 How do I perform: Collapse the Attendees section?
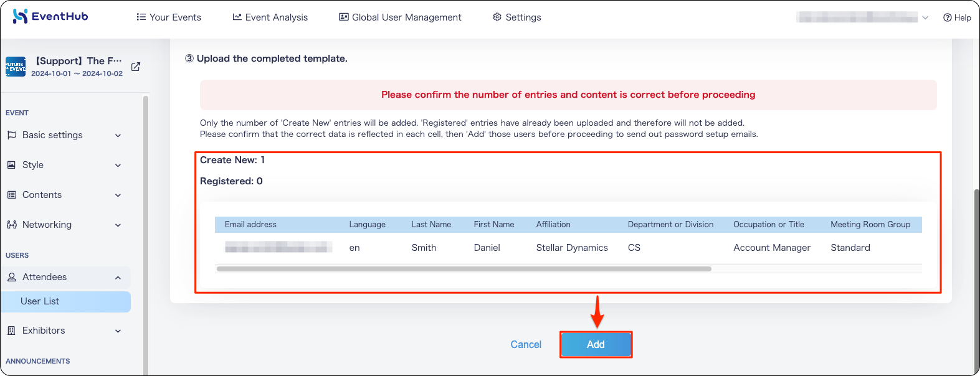point(118,277)
